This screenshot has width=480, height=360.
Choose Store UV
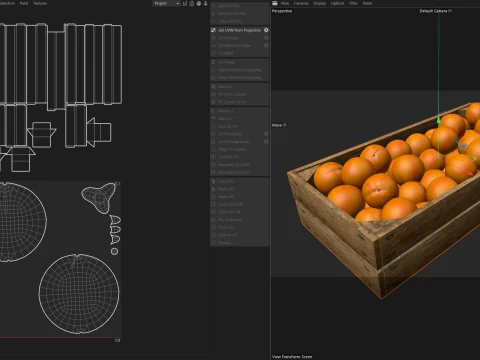coord(240,227)
